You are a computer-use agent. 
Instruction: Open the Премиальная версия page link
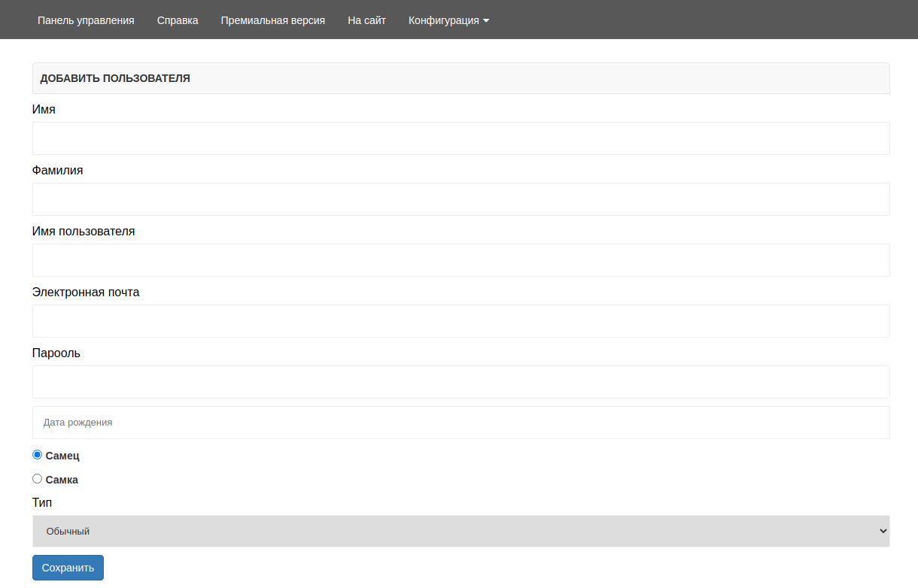[x=272, y=20]
